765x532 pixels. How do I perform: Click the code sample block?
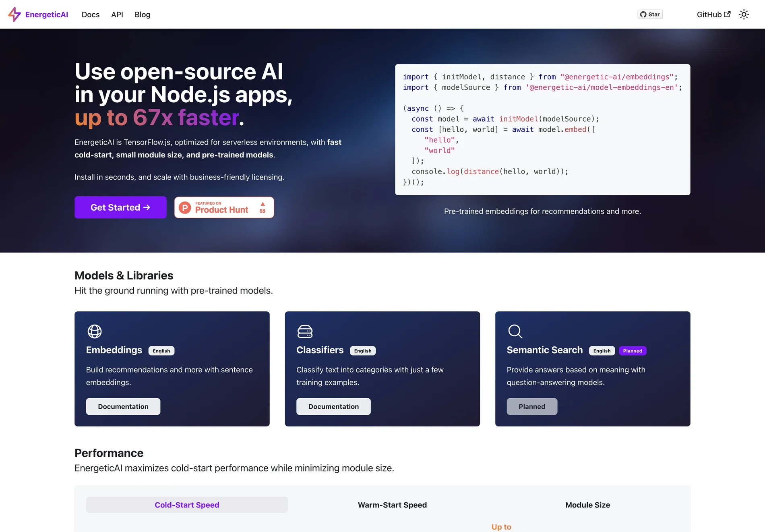pos(542,130)
